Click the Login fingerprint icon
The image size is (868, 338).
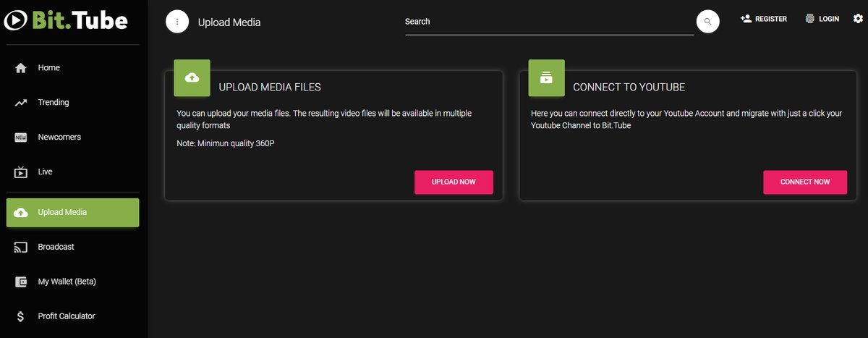coord(810,19)
